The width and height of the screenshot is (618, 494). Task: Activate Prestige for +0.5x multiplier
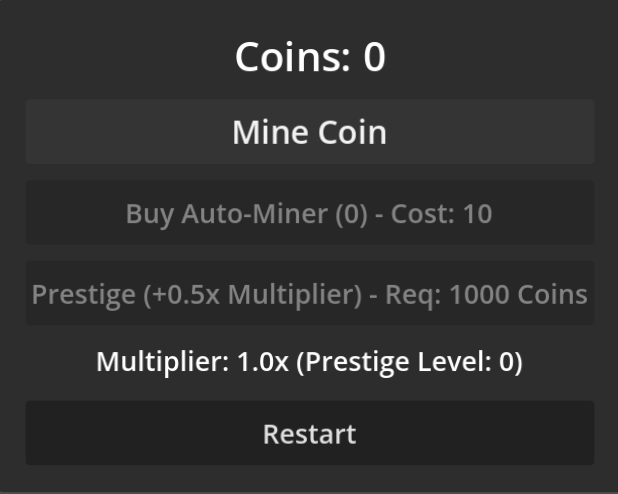(310, 293)
